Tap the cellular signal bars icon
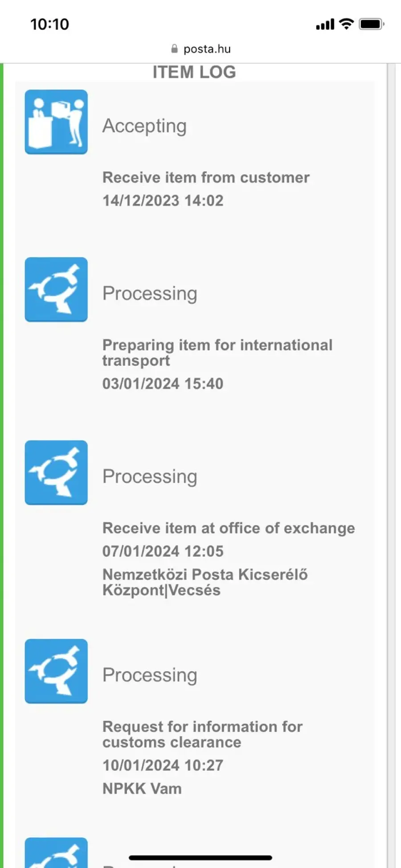Image resolution: width=401 pixels, height=868 pixels. (x=325, y=24)
